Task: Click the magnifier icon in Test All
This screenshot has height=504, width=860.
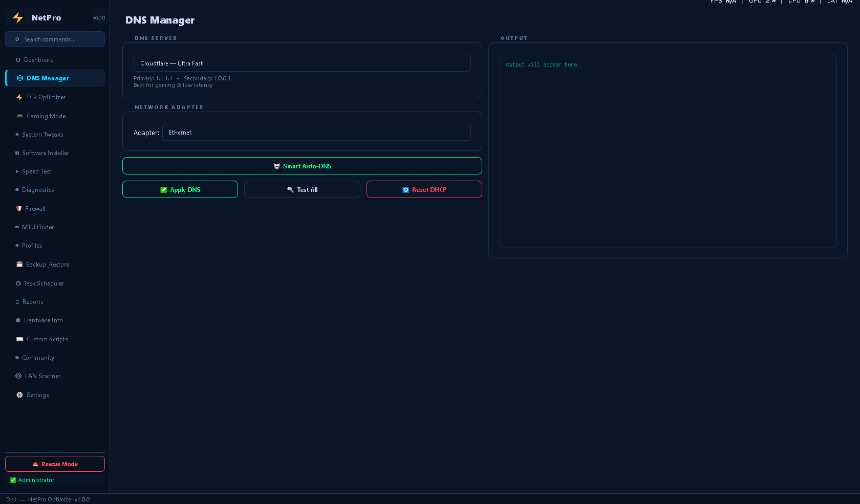Action: click(x=290, y=190)
